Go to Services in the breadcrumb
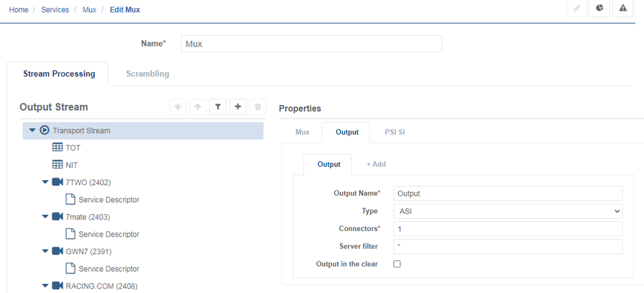Screen dimensions: 644x293 click(55, 10)
